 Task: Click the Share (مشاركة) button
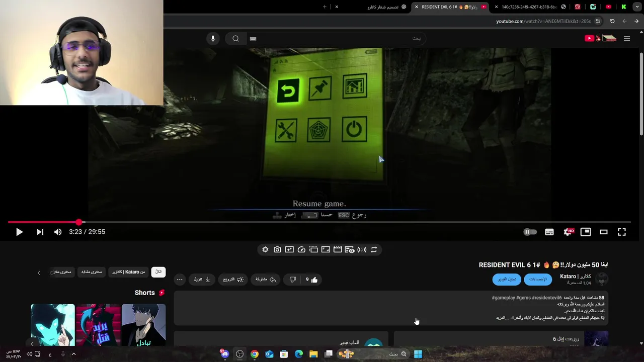[x=266, y=280]
